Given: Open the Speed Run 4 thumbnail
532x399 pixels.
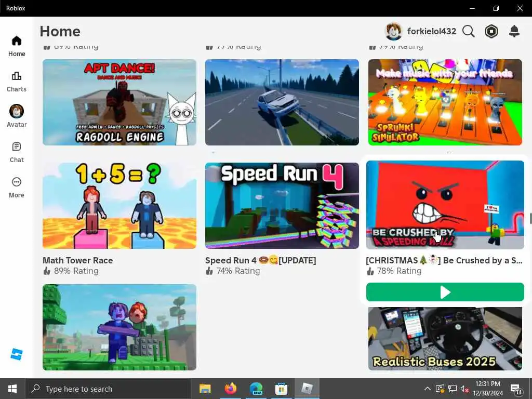Looking at the screenshot, I should coord(282,206).
